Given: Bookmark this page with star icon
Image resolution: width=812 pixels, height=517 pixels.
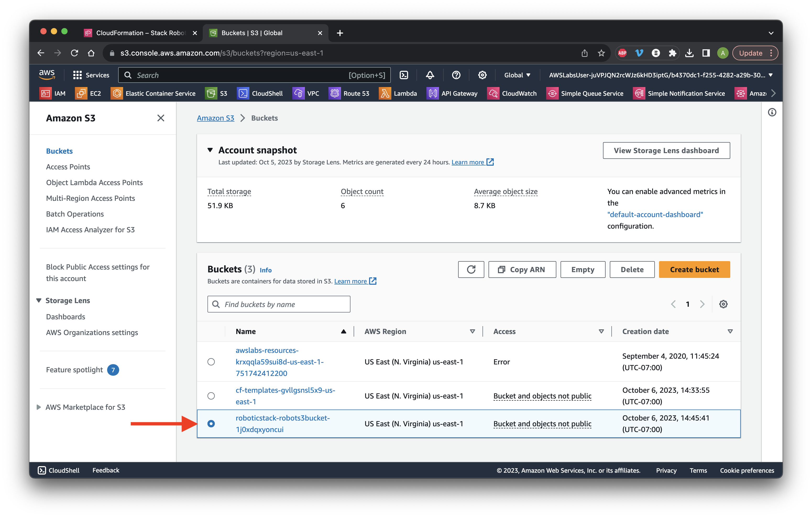Looking at the screenshot, I should click(x=601, y=53).
